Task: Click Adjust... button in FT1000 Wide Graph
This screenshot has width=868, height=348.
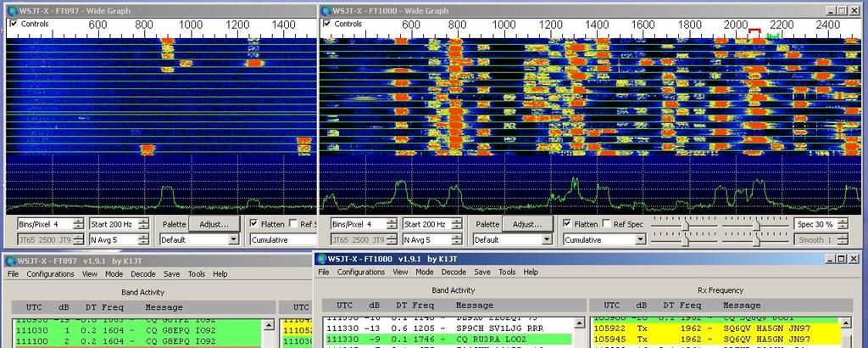Action: (x=527, y=224)
